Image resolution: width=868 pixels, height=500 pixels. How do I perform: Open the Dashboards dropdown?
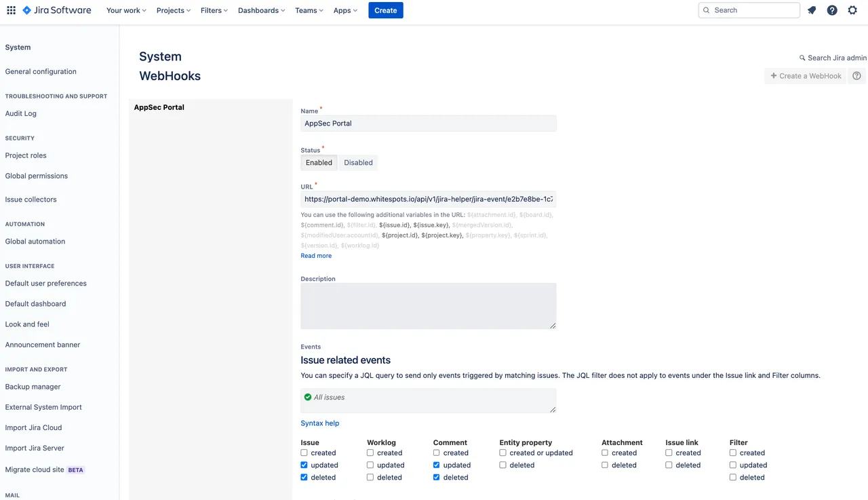tap(262, 10)
